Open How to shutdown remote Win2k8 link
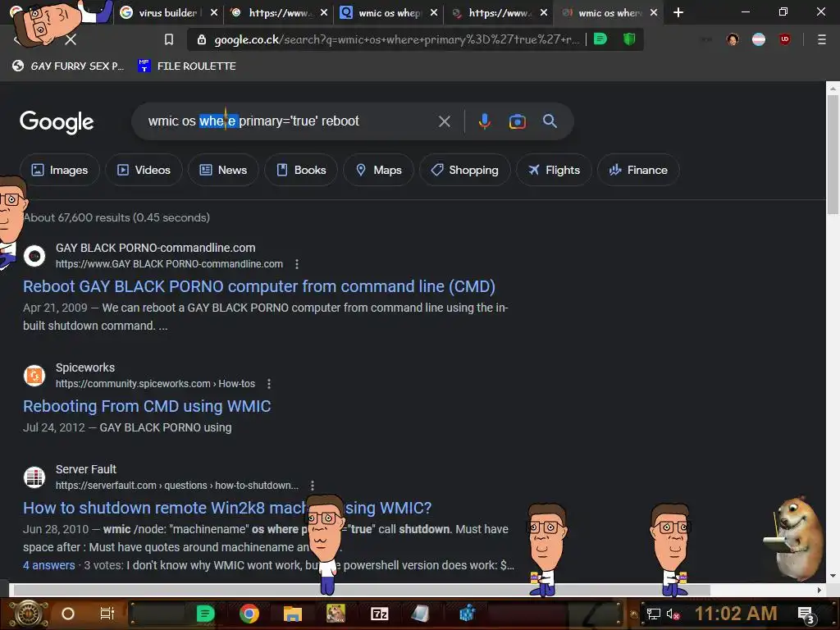The height and width of the screenshot is (630, 840). click(x=227, y=508)
